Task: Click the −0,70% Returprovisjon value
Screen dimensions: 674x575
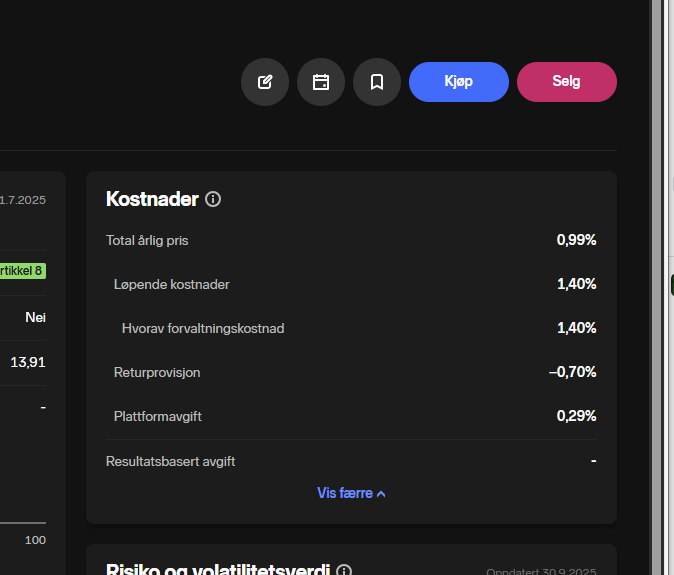Action: pyautogui.click(x=572, y=372)
